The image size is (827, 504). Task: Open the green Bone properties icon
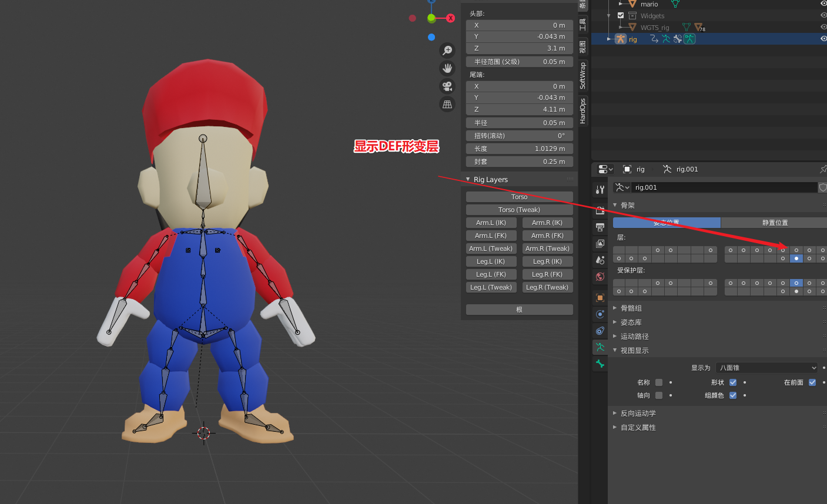[600, 364]
